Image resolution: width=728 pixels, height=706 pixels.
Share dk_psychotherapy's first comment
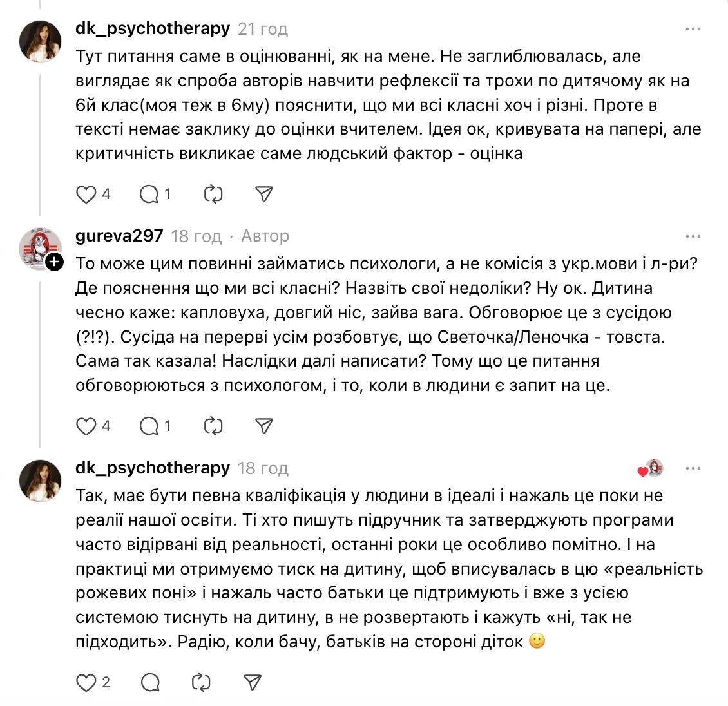tap(263, 193)
